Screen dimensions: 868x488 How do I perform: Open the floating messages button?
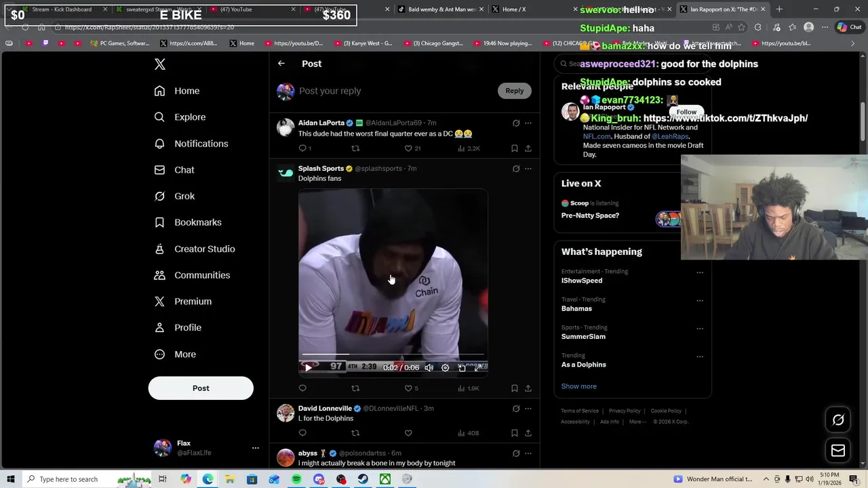point(838,451)
